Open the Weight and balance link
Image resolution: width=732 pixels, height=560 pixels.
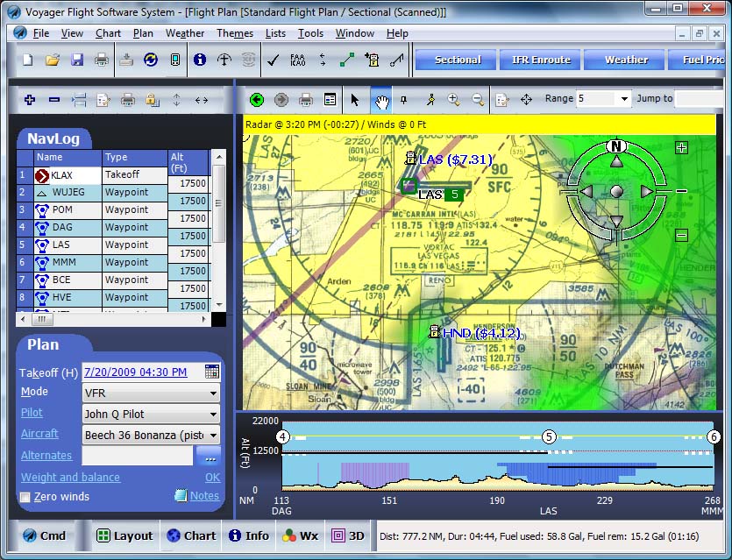coord(70,477)
